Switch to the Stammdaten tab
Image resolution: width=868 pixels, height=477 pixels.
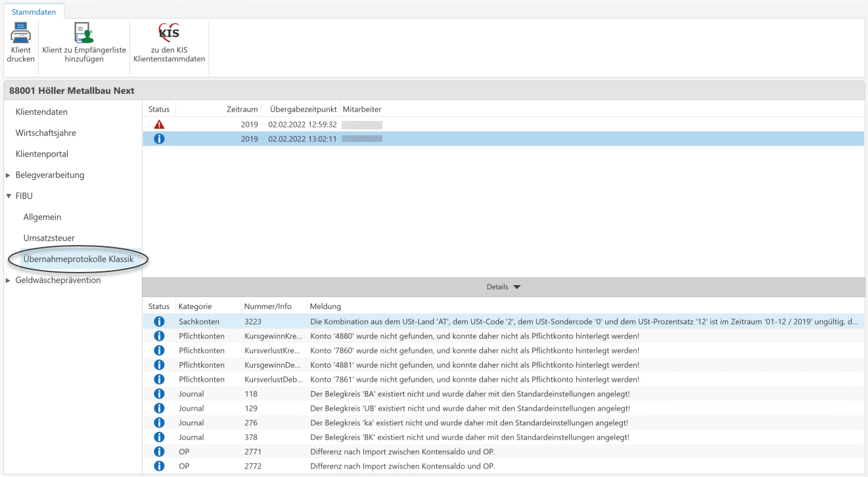coord(34,12)
